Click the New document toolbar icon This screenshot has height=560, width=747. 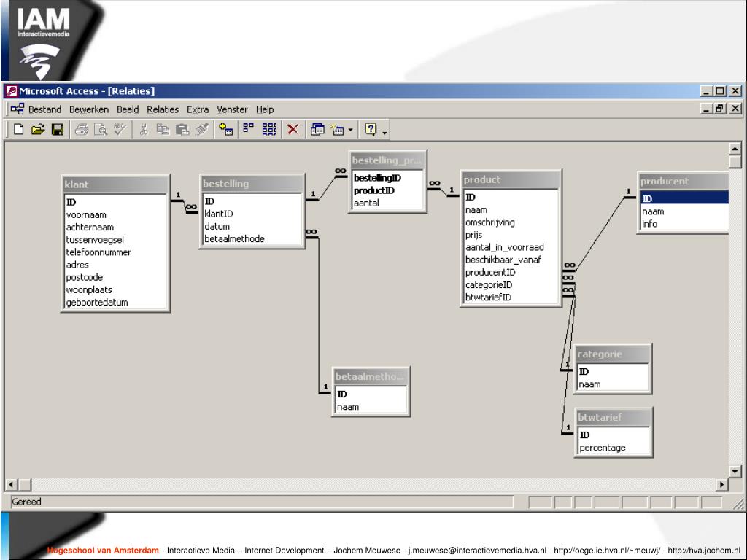(x=18, y=129)
